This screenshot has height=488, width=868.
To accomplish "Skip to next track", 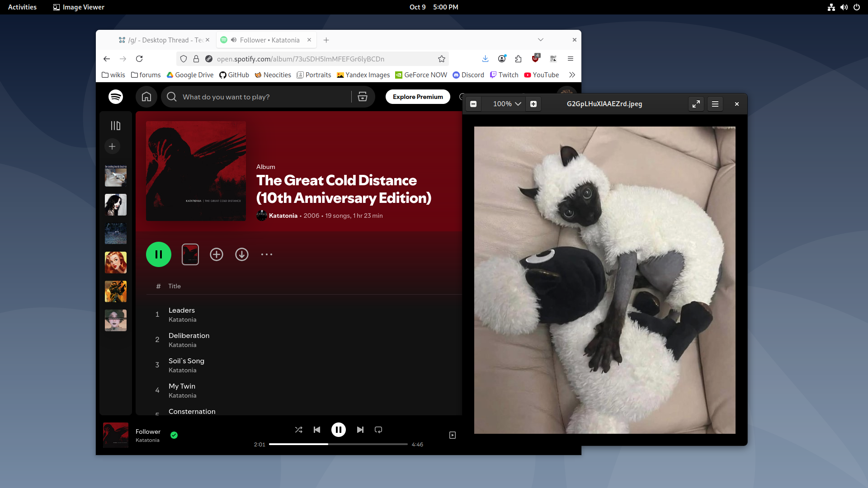I will point(360,430).
